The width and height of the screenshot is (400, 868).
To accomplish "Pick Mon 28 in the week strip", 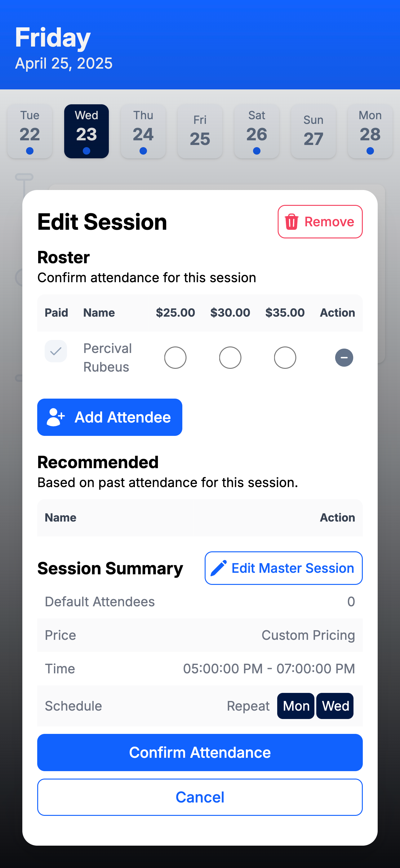I will tap(370, 131).
